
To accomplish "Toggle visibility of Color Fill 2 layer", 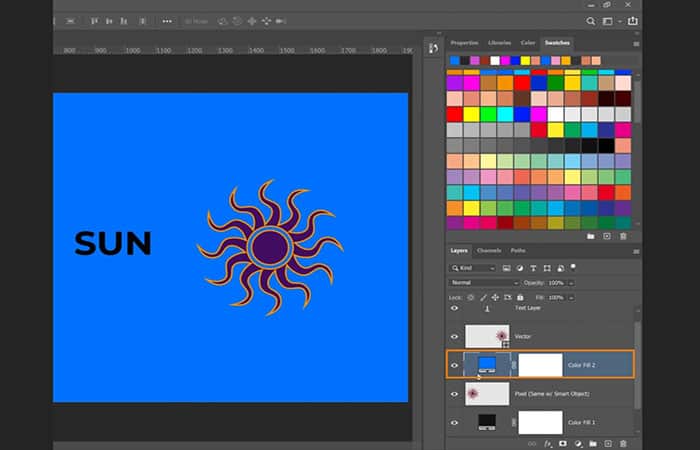I will 454,365.
